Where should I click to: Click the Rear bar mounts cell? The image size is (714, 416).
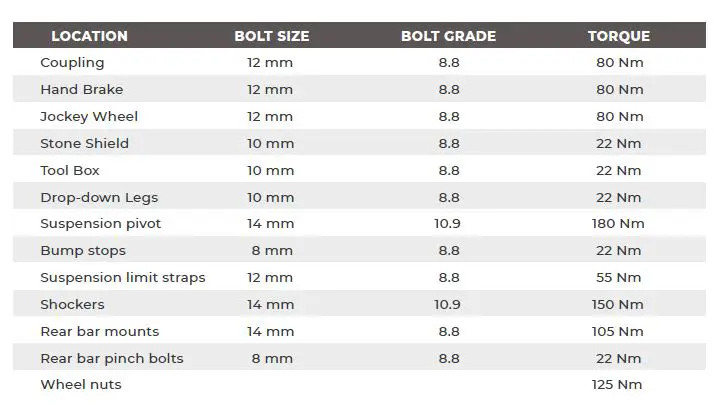(99, 331)
